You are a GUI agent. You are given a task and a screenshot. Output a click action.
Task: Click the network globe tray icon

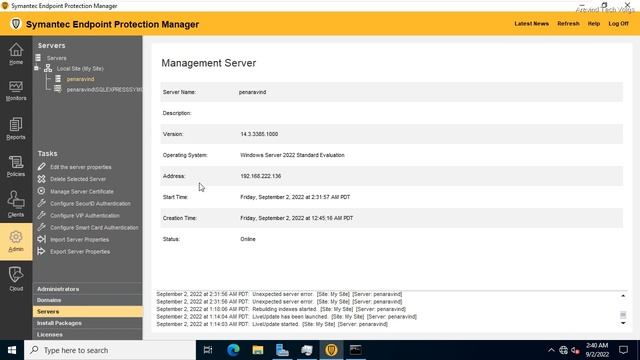[563, 350]
